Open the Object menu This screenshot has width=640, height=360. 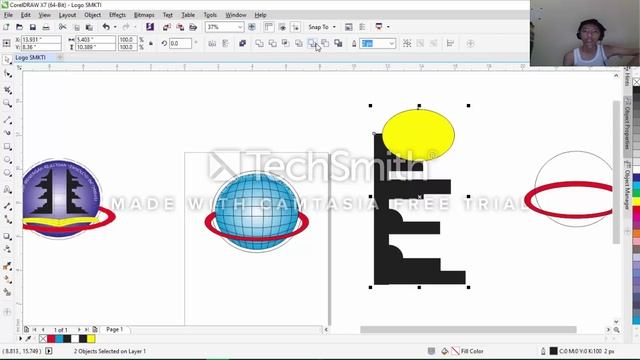coord(93,15)
